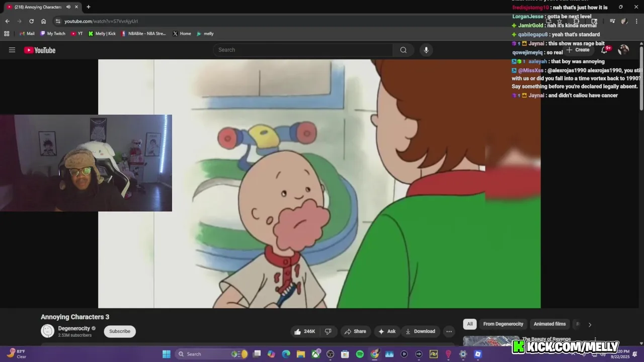This screenshot has width=644, height=362.
Task: Open the YouTube hamburger guide menu
Action: click(x=12, y=50)
